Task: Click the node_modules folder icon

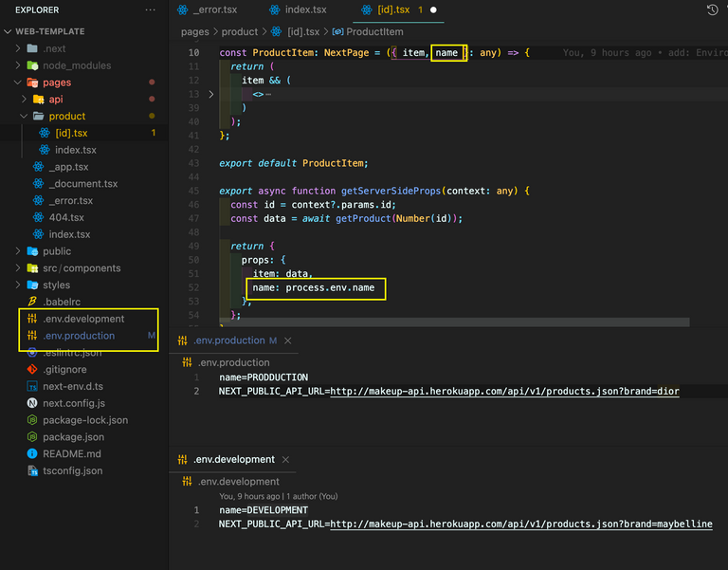Action: tap(32, 65)
